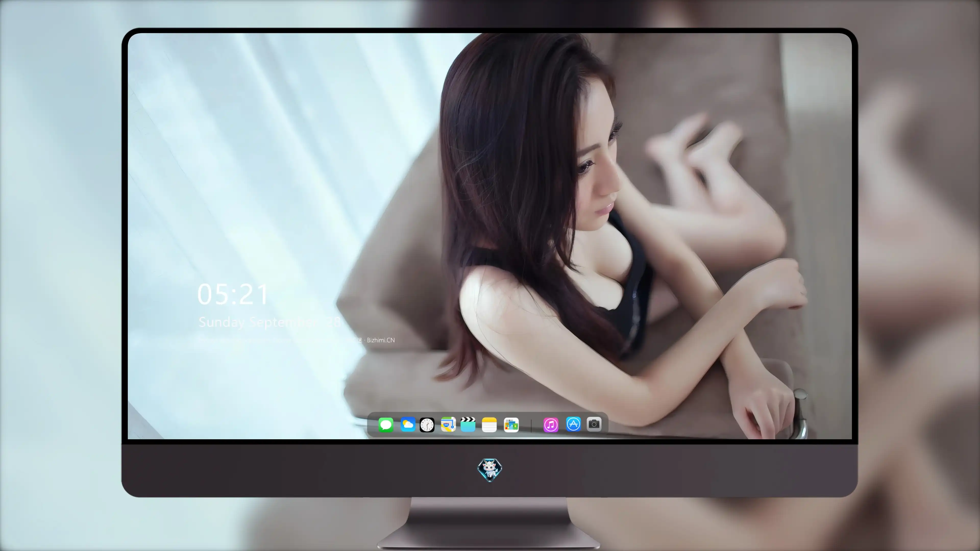Screen dimensions: 980x551
Task: Open the blue App Store icon
Action: point(573,424)
